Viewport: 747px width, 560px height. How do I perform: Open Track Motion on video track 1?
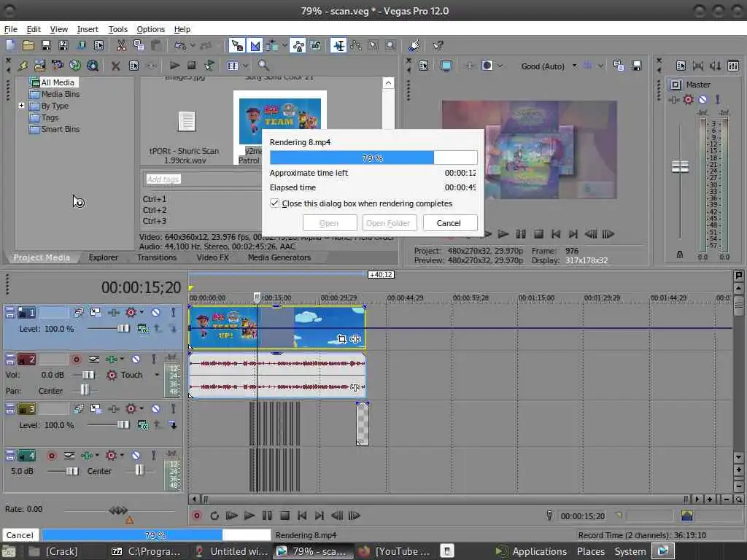coord(96,312)
